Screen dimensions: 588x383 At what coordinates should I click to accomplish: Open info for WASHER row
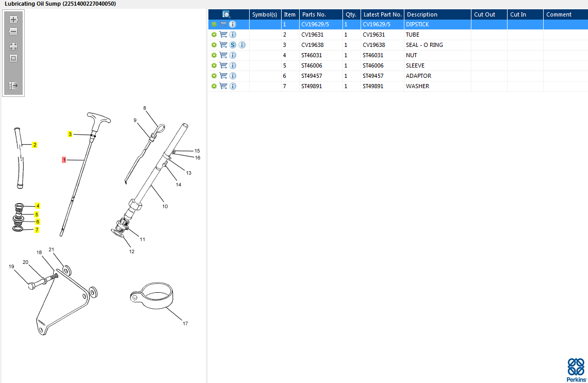[x=233, y=86]
